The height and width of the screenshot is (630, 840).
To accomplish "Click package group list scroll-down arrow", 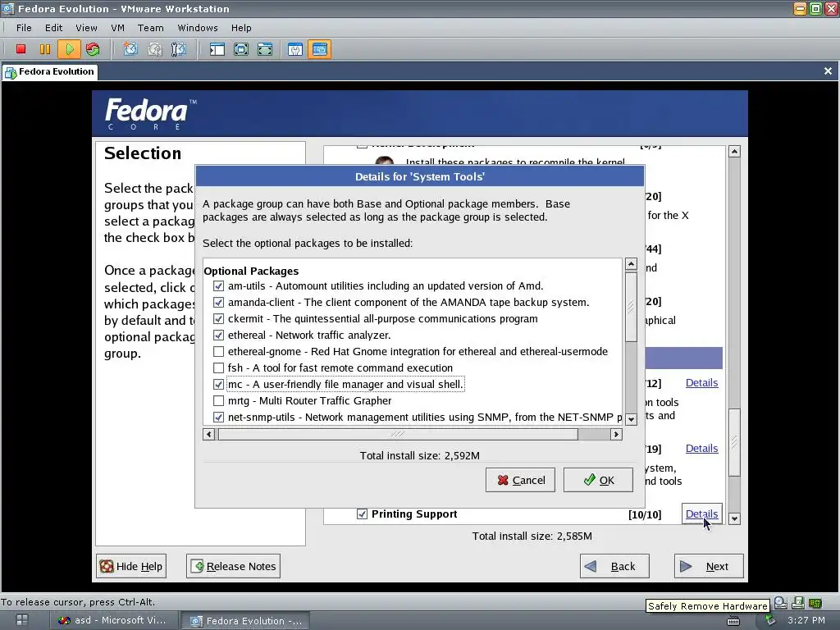I will click(734, 518).
